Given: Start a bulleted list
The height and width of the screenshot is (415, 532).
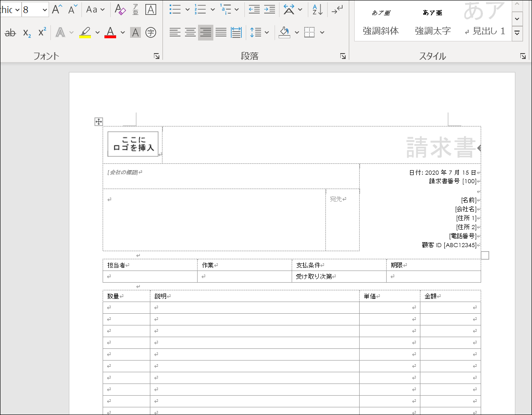Looking at the screenshot, I should (175, 9).
